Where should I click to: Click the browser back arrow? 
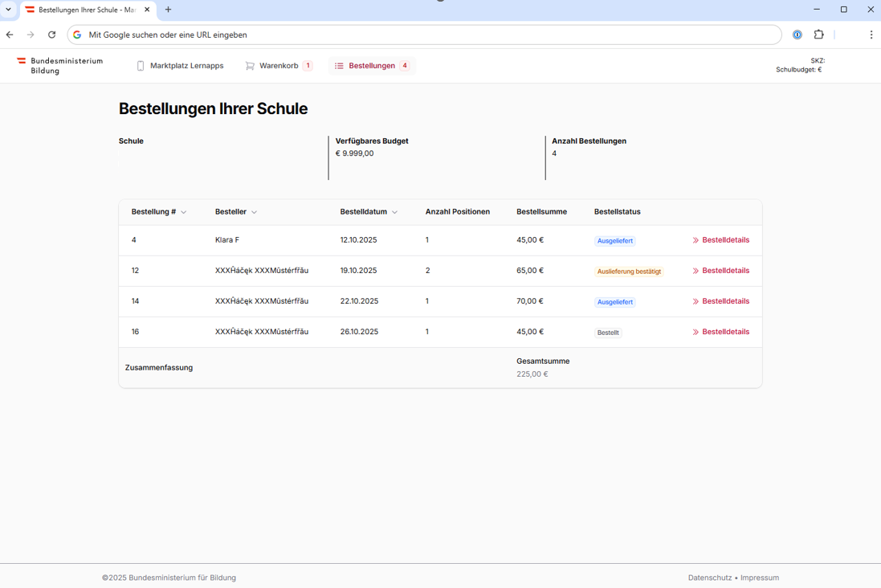click(x=10, y=35)
